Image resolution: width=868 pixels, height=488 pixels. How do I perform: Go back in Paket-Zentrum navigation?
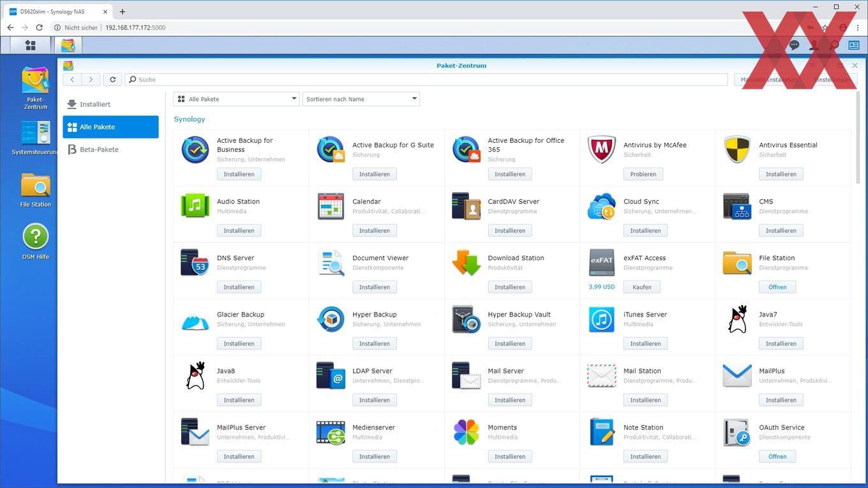coord(72,80)
